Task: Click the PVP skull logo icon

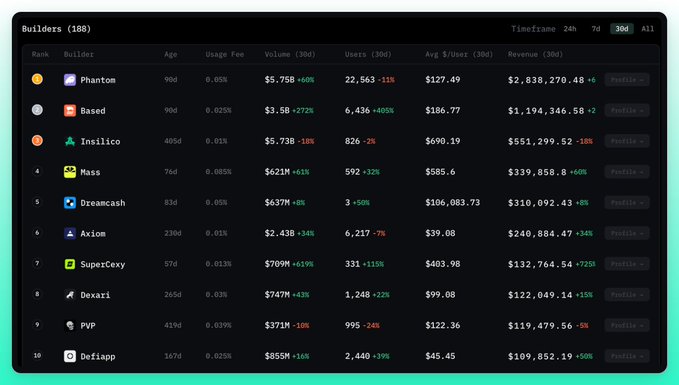Action: (x=70, y=326)
